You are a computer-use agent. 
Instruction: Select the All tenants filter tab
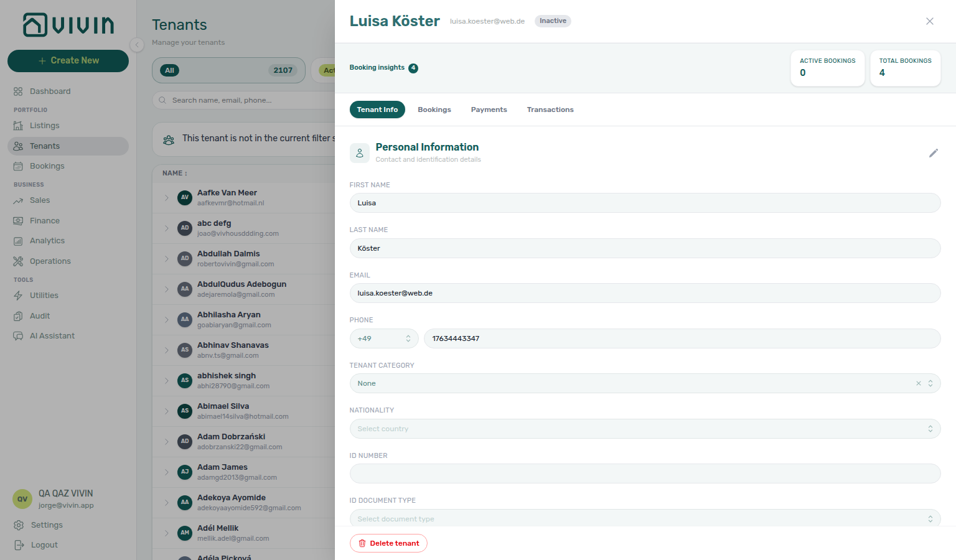coord(228,70)
